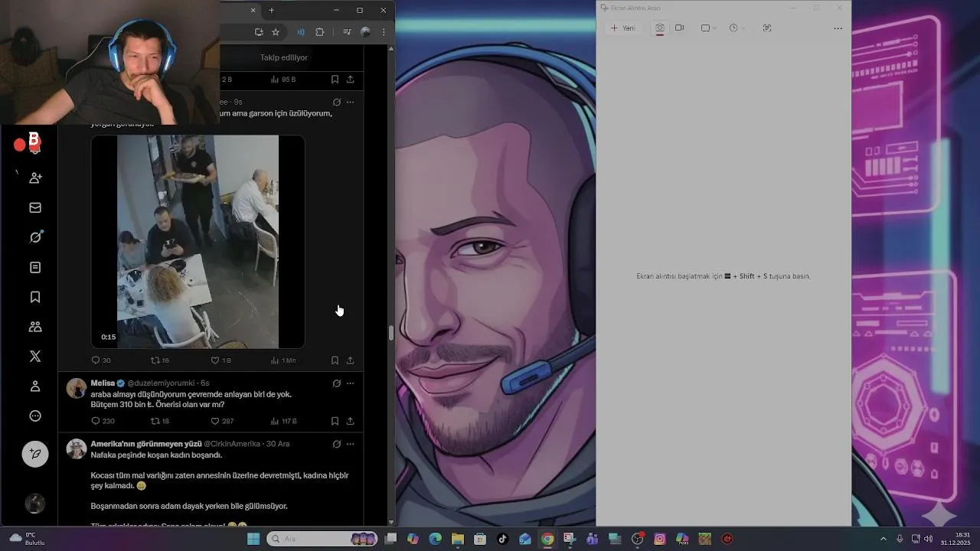Open the follow requests icon in X sidebar
The image size is (980, 551).
click(35, 178)
